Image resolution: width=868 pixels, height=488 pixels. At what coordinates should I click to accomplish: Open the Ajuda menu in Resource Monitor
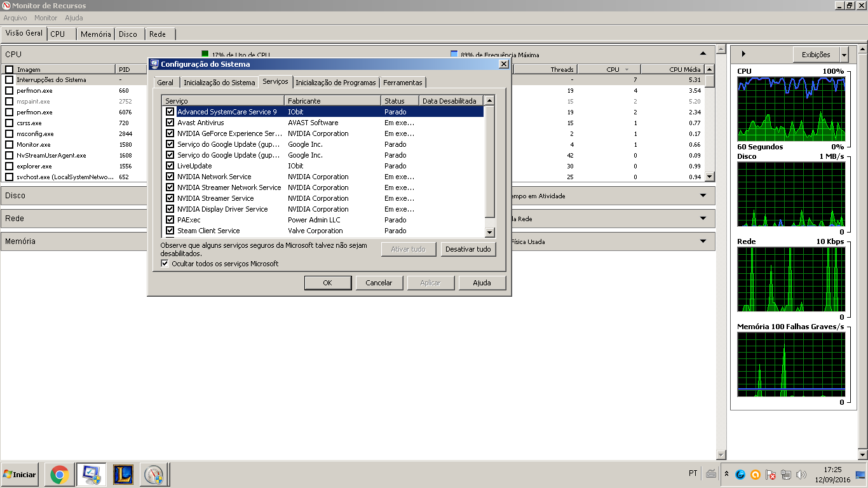click(x=74, y=18)
